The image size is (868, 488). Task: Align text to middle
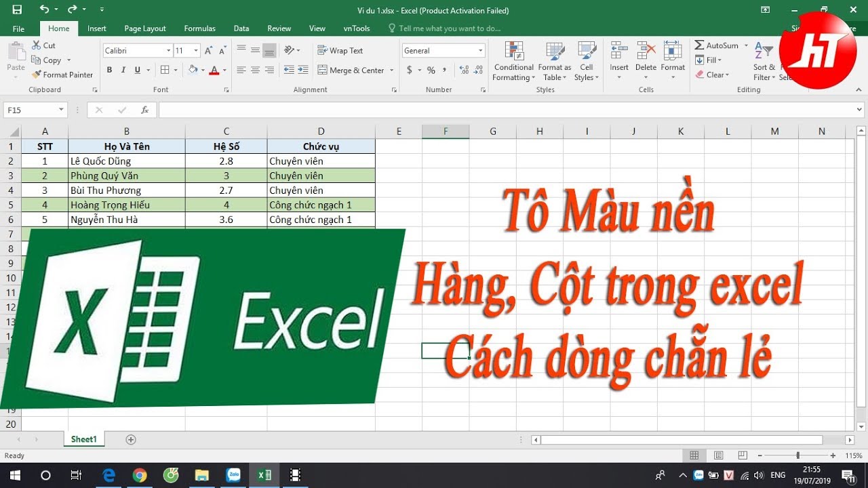(255, 51)
